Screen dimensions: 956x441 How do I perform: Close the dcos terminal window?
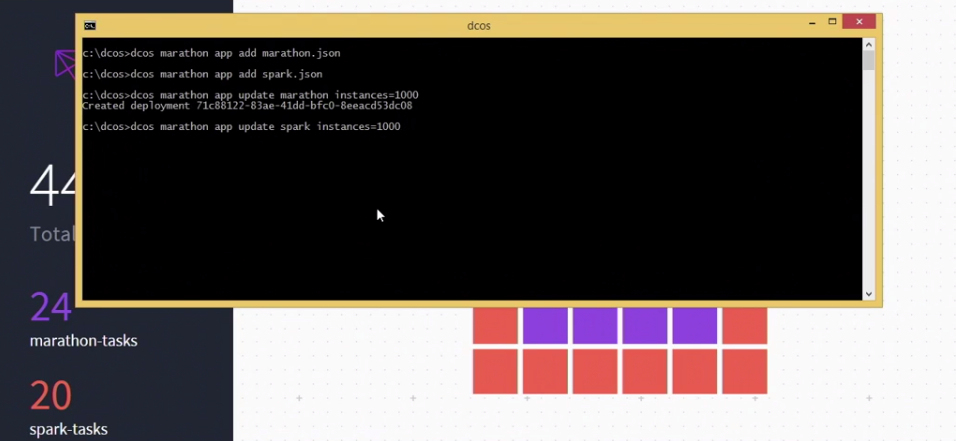[859, 22]
